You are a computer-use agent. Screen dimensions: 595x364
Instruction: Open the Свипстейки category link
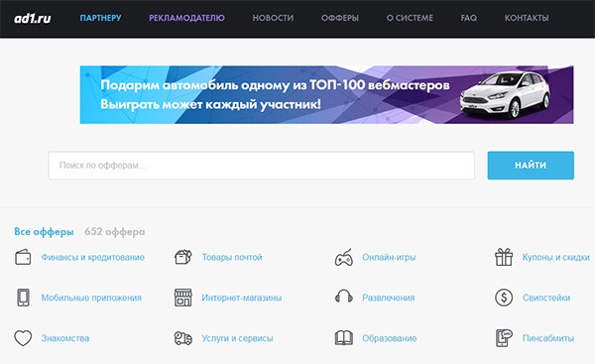coord(546,298)
